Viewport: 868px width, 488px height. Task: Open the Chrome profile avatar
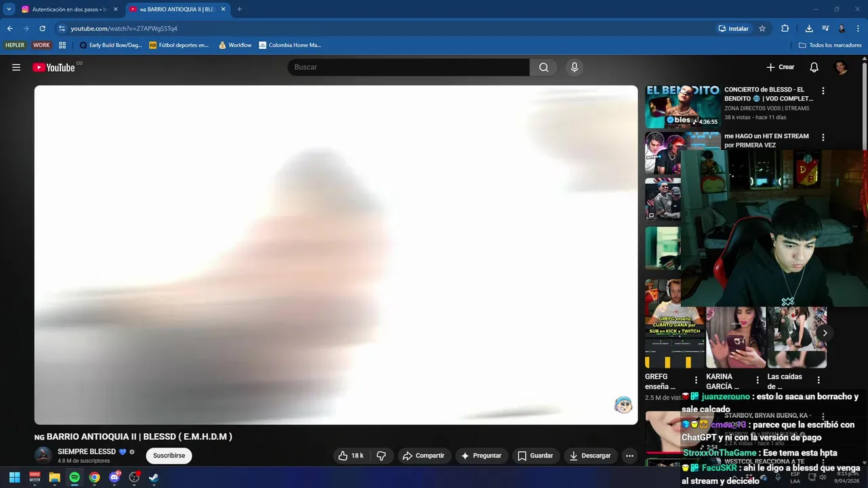coord(842,28)
